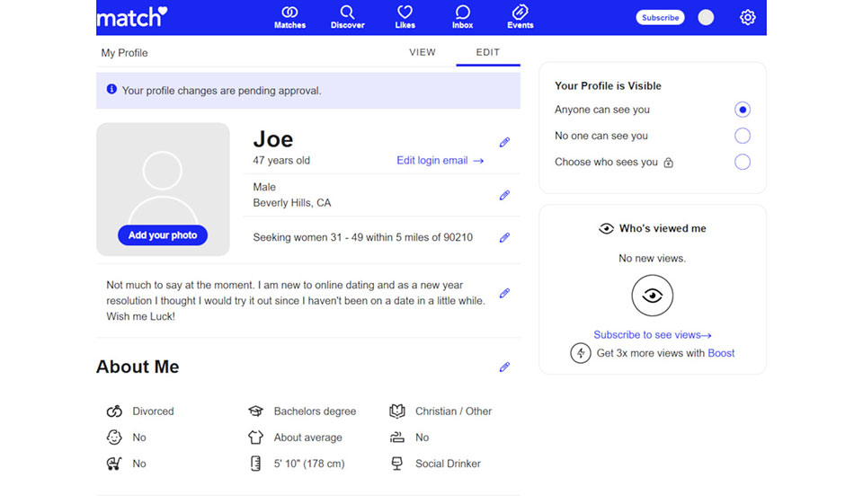Switch to the VIEW tab
The width and height of the screenshot is (863, 504).
click(x=423, y=52)
